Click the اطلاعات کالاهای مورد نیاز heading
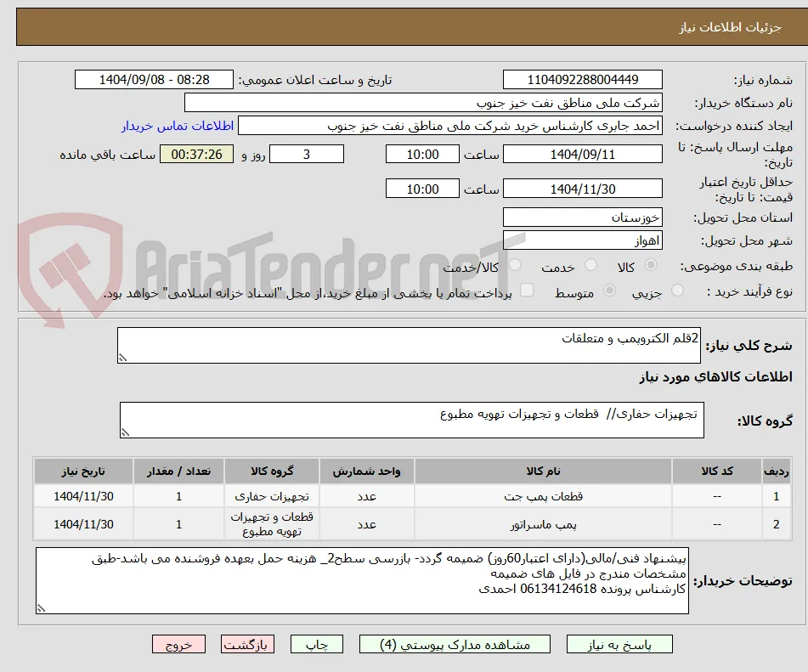The width and height of the screenshot is (808, 672). pyautogui.click(x=715, y=376)
